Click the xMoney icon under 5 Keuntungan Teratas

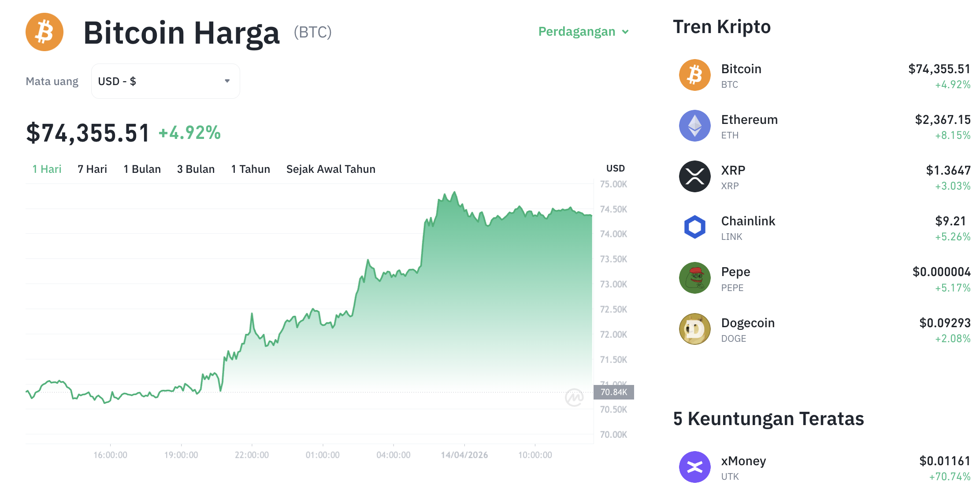point(694,467)
